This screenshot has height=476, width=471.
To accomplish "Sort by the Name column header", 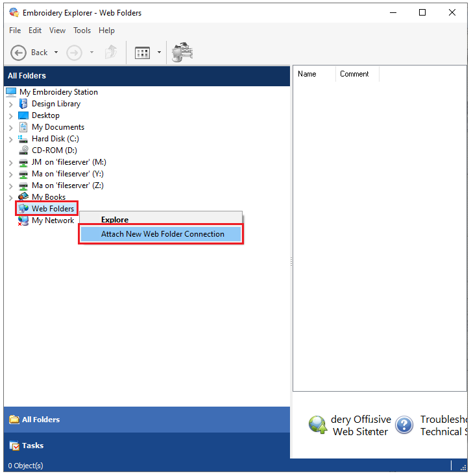I will click(x=314, y=74).
